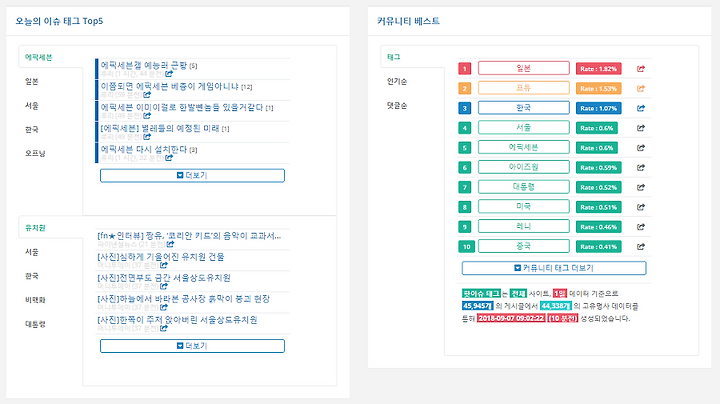Click the rank 7 대통령 tag button
720x404 pixels.
click(523, 187)
